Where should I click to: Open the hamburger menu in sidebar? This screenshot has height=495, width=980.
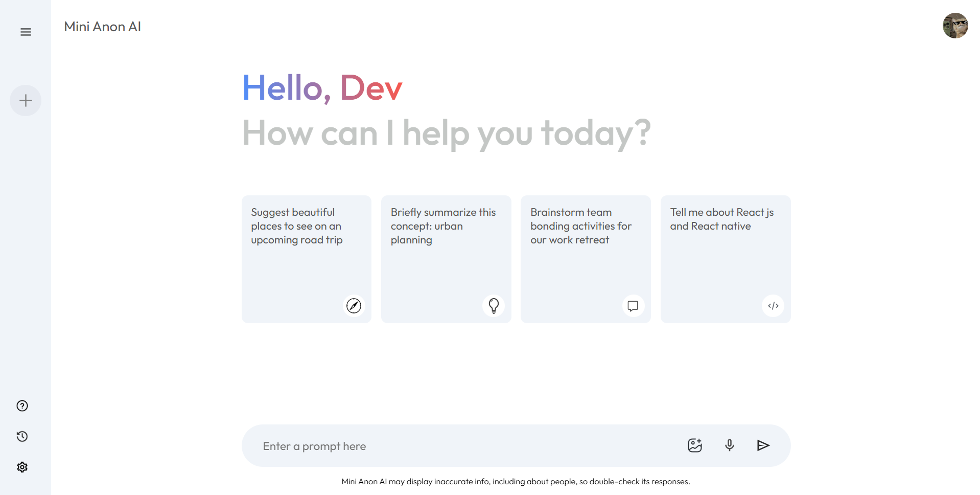click(26, 32)
